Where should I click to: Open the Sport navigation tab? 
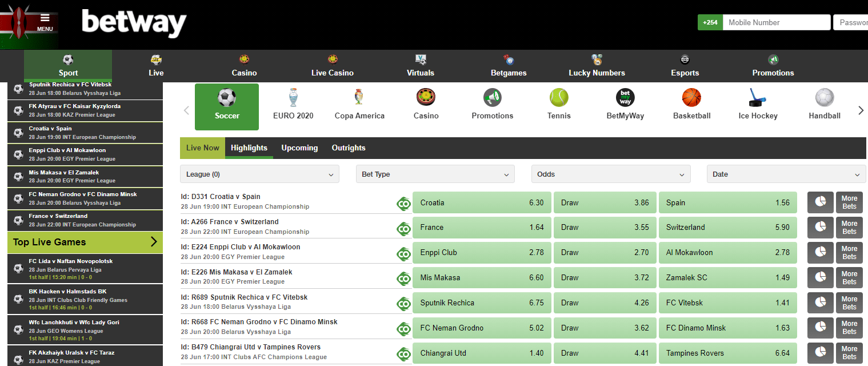[68, 65]
